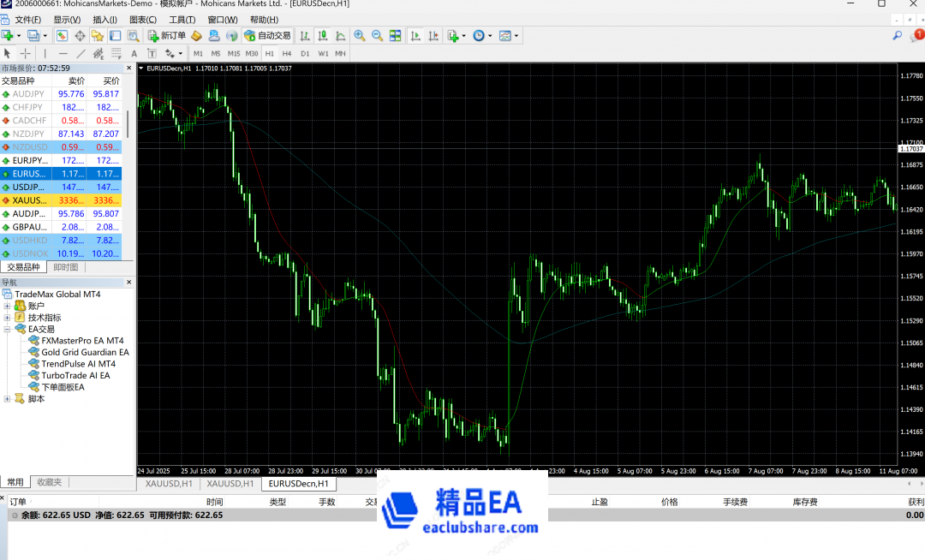Select the text label T tool
The image size is (925, 560).
coord(152,54)
